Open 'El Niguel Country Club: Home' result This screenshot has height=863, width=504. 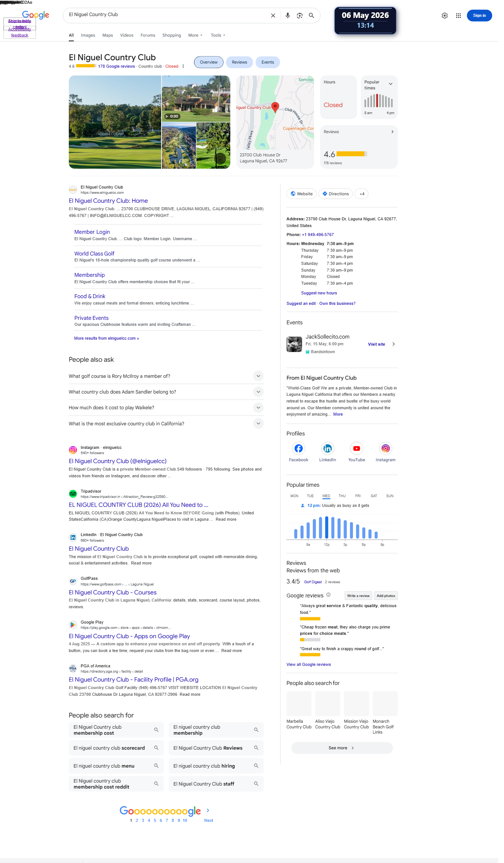108,201
